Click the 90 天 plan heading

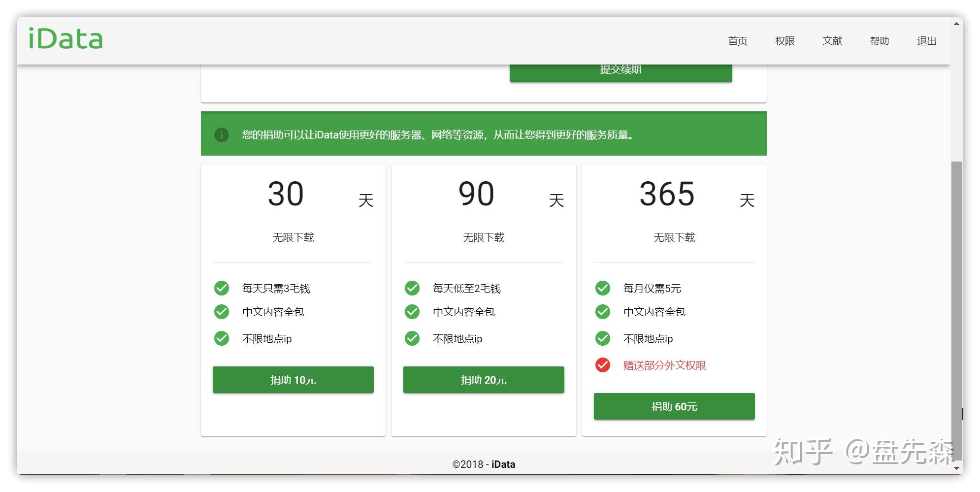(511, 194)
